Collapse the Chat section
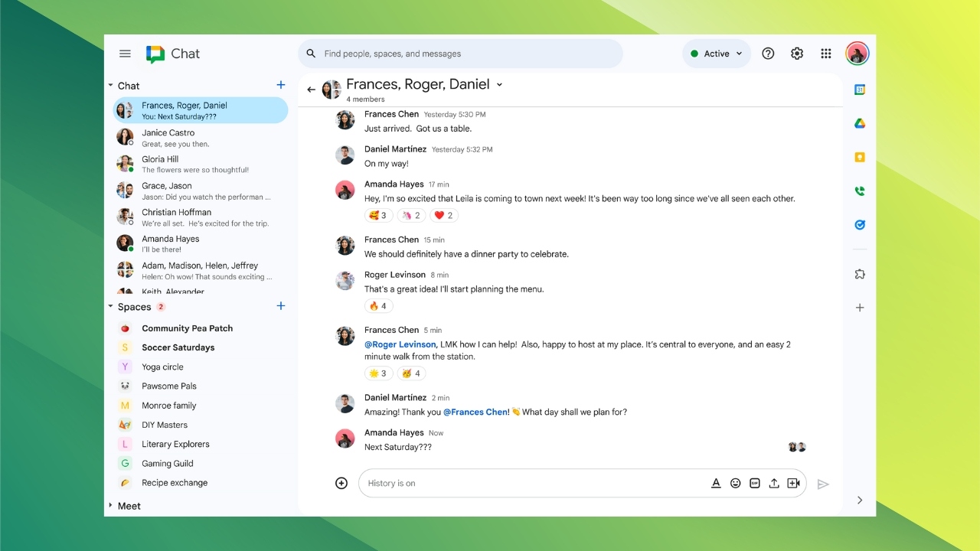This screenshot has width=980, height=551. (111, 85)
